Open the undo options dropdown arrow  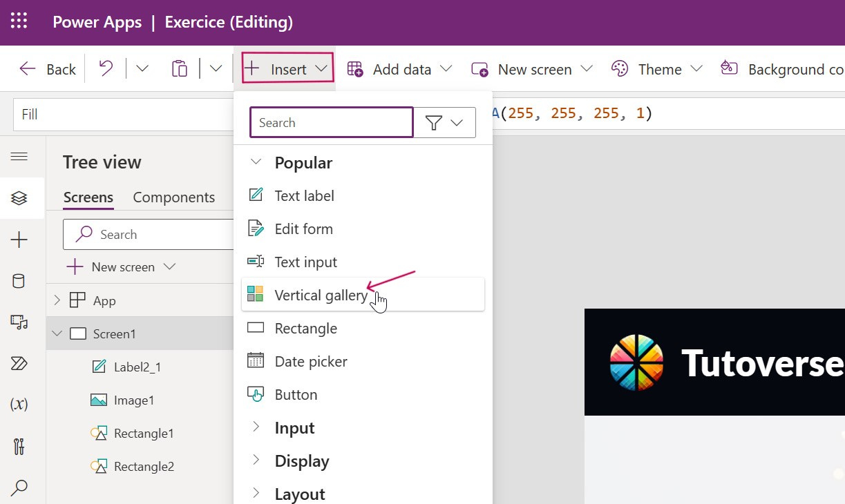point(142,68)
